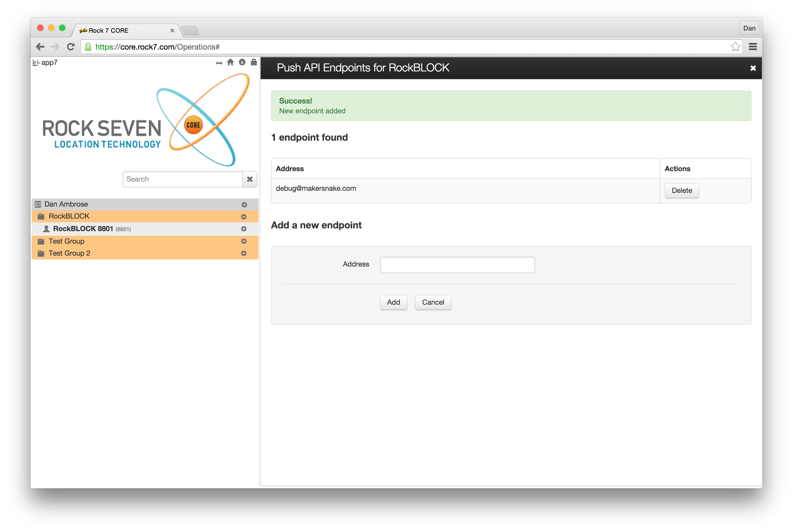Close the Rock 7 CORE tab
This screenshot has width=793, height=532.
click(172, 31)
